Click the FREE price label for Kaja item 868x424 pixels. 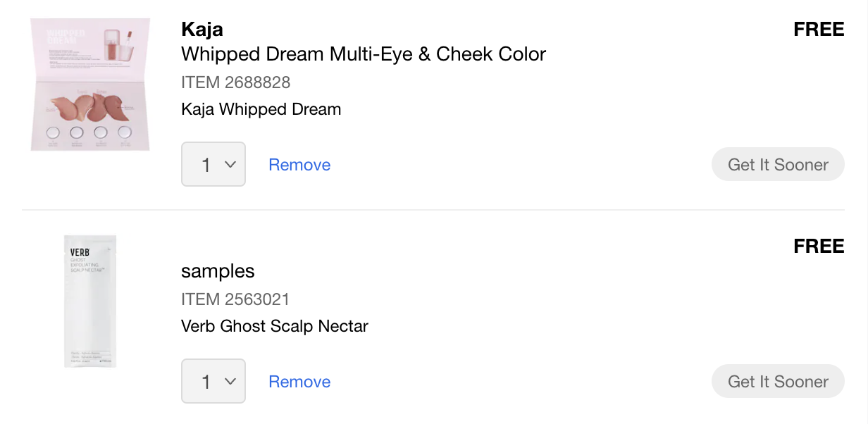pyautogui.click(x=818, y=30)
